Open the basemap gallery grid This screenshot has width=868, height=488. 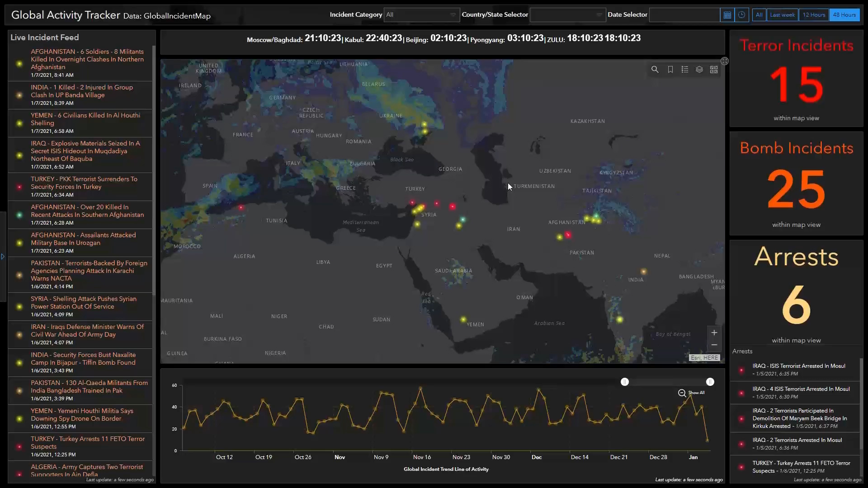714,70
